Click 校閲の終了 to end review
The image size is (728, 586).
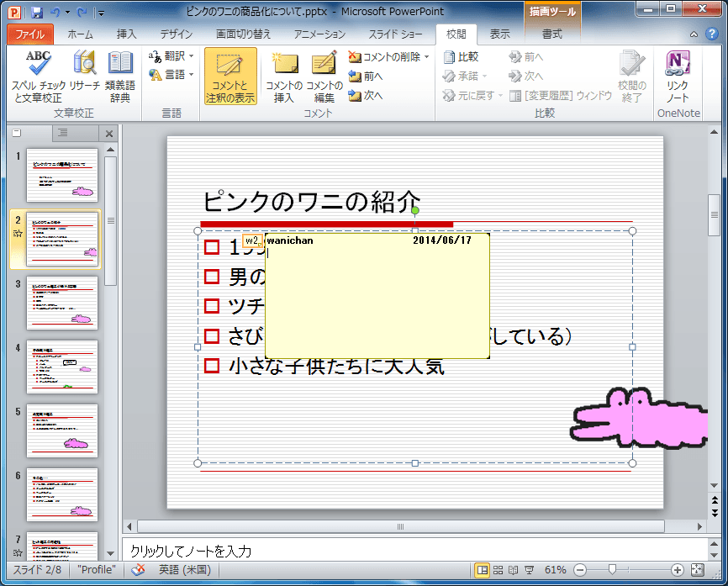point(633,76)
